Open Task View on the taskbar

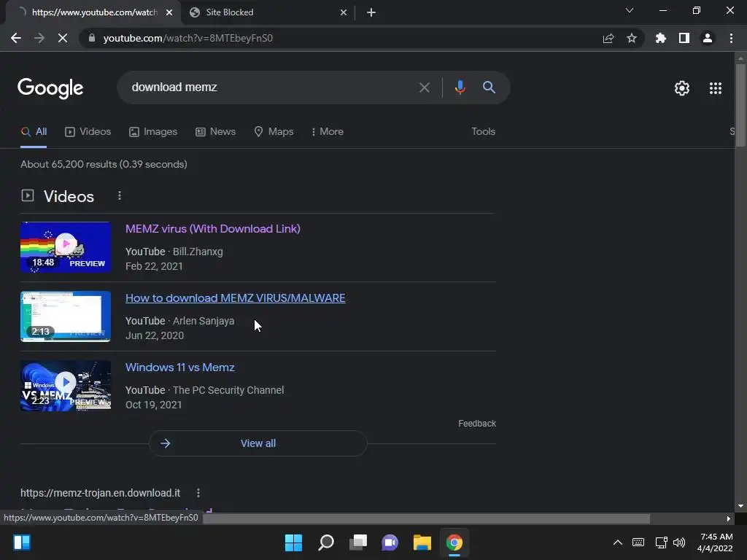click(x=358, y=542)
